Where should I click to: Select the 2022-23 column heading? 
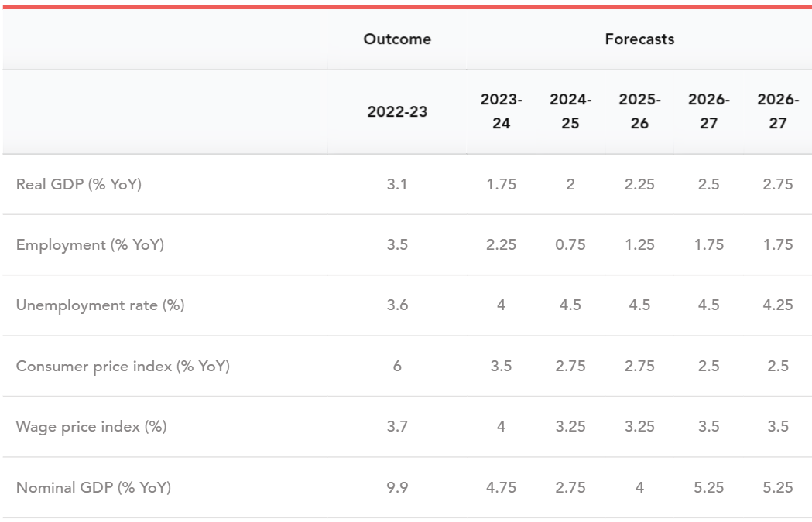(397, 111)
